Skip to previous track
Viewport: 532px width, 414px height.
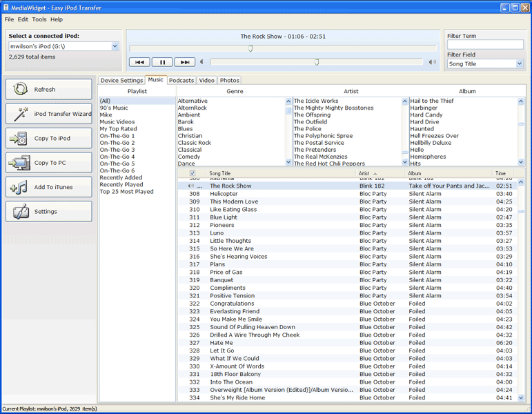coord(139,62)
